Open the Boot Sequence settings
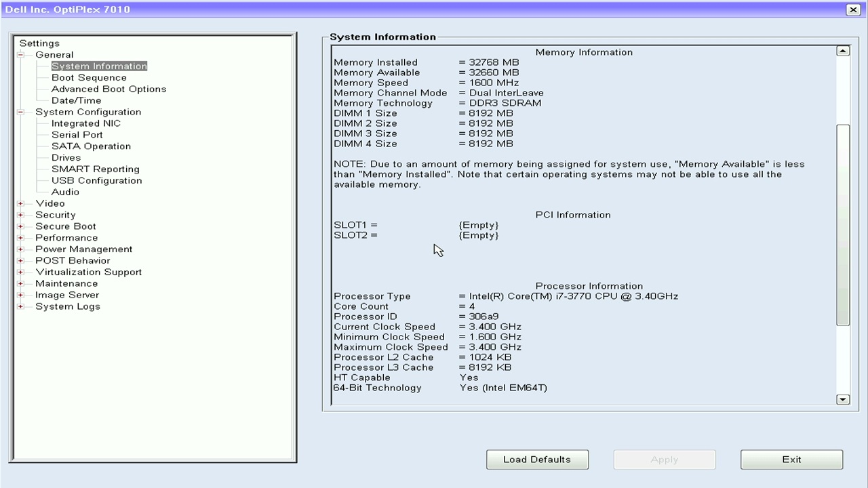868x488 pixels. click(x=89, y=78)
